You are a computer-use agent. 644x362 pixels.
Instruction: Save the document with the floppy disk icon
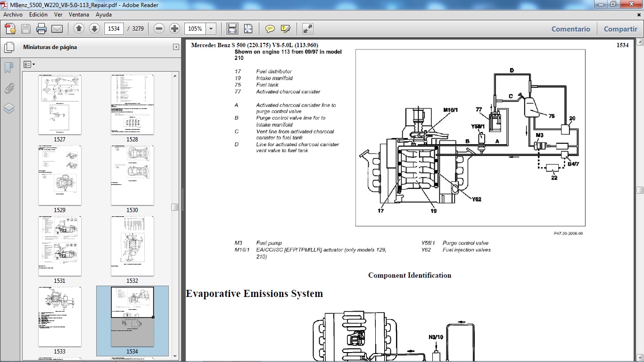pos(25,29)
